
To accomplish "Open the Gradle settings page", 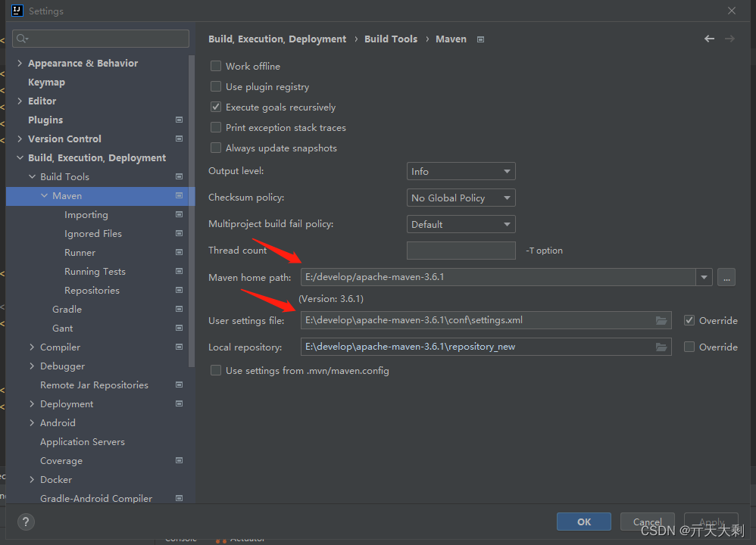I will 67,309.
